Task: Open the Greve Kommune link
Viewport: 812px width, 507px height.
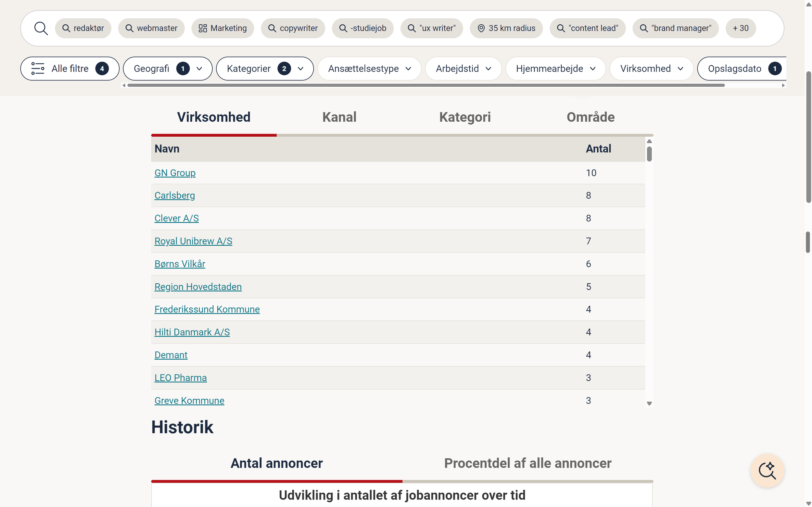Action: [189, 400]
